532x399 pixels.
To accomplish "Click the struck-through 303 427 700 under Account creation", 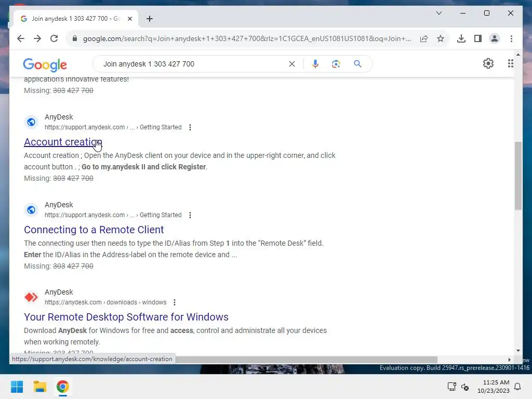I will [x=73, y=179].
